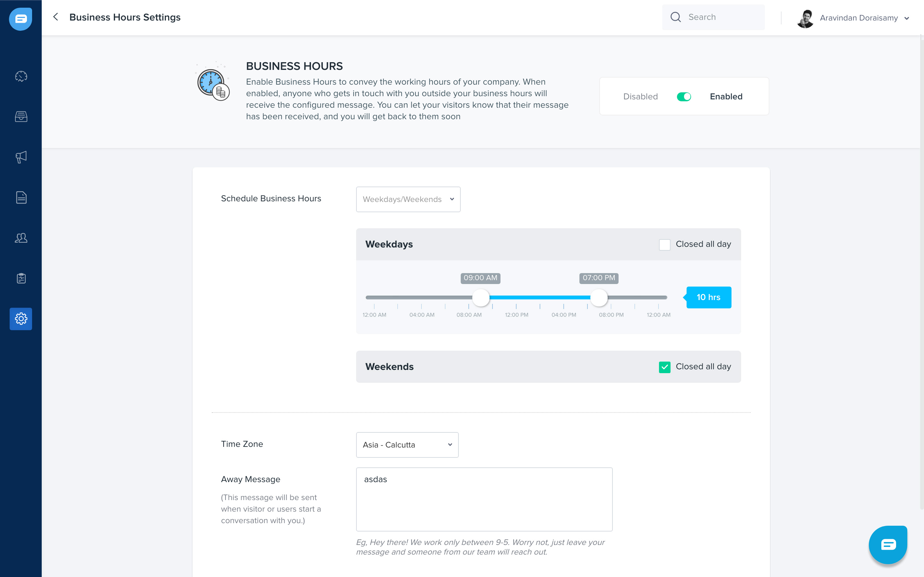Image resolution: width=924 pixels, height=577 pixels.
Task: Open the inbox tray icon in sidebar
Action: (x=21, y=116)
